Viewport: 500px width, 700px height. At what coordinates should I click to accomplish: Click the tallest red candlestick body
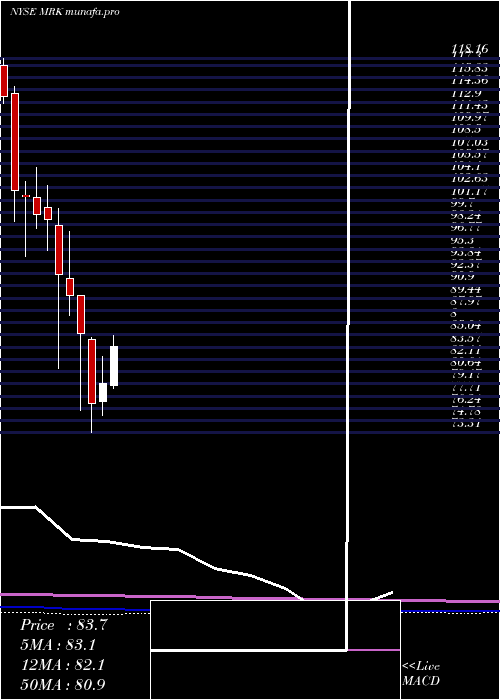coord(15,142)
